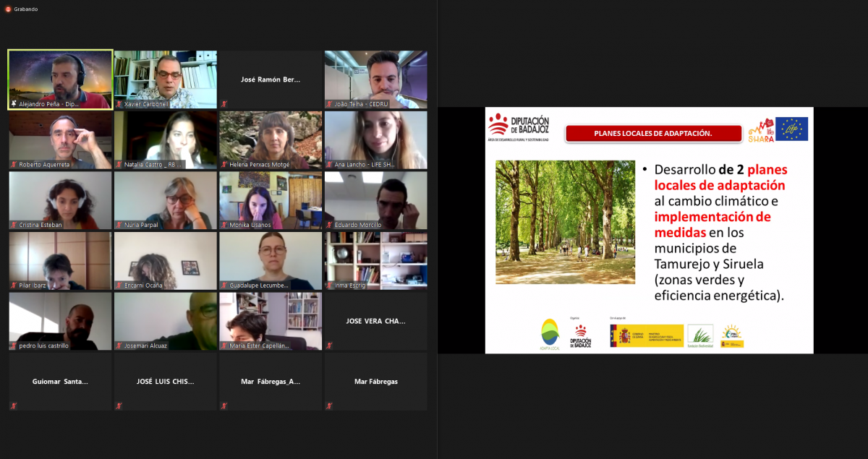Click Roberto Aquerreta's muted microphone icon

14,165
